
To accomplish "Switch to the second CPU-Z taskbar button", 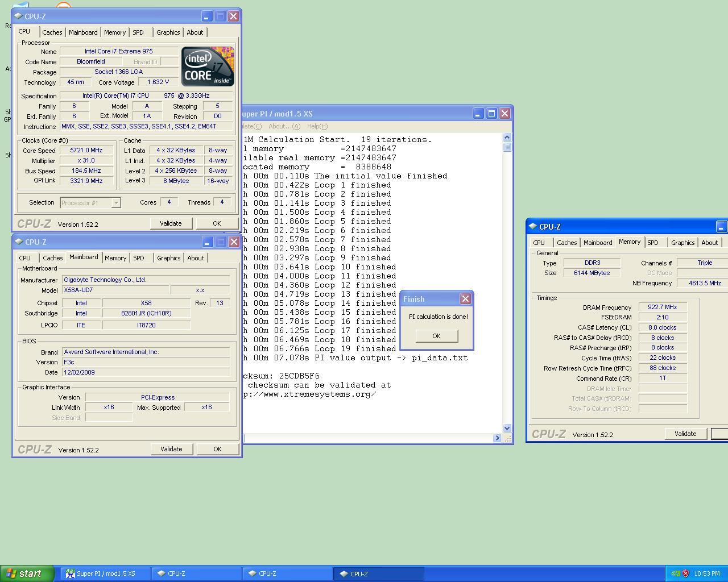I will 288,573.
